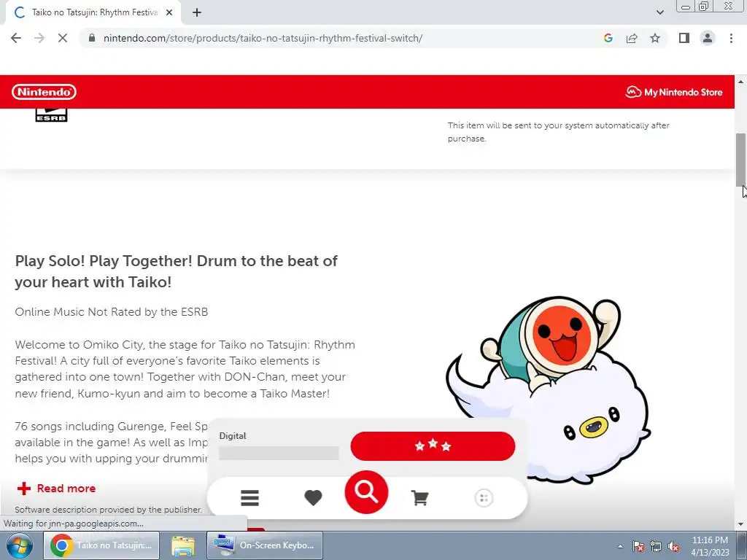Close the Taiko no Tatsujin tab
This screenshot has height=560, width=747.
tap(169, 13)
